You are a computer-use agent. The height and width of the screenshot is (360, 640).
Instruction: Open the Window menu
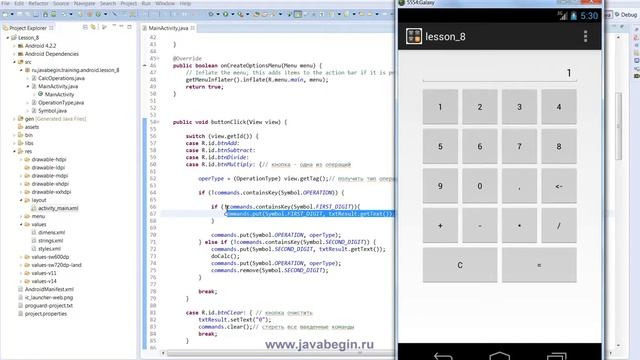[x=165, y=3]
